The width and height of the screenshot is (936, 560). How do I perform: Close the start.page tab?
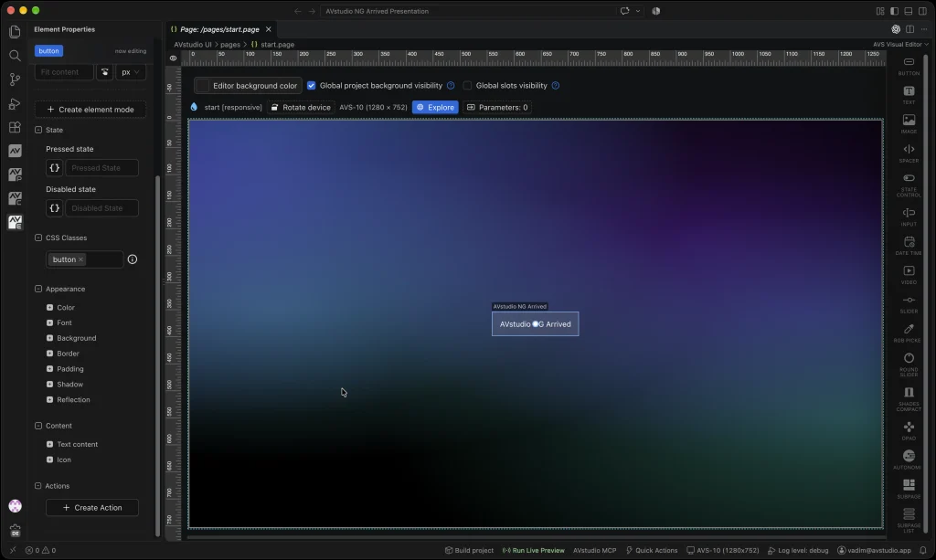pyautogui.click(x=268, y=29)
